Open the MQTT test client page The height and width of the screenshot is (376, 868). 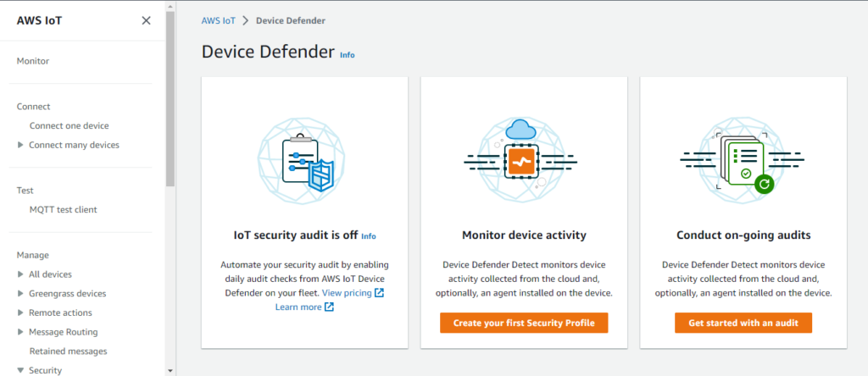63,209
